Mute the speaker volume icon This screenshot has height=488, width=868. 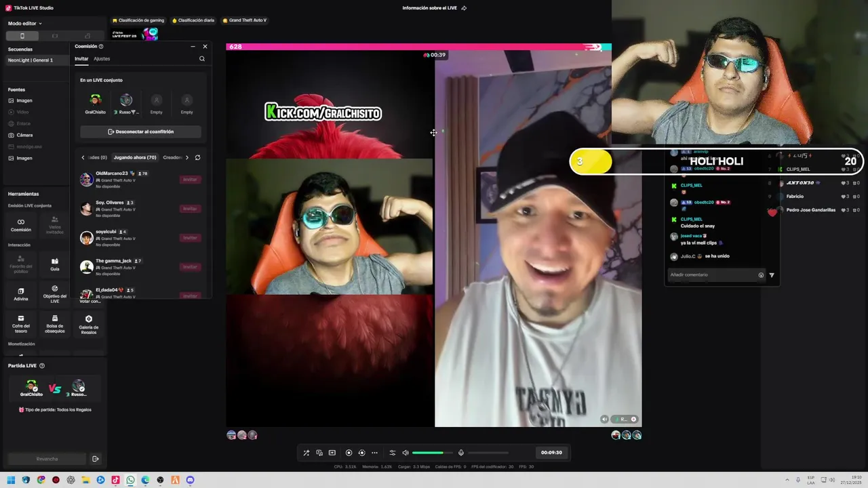click(x=406, y=453)
